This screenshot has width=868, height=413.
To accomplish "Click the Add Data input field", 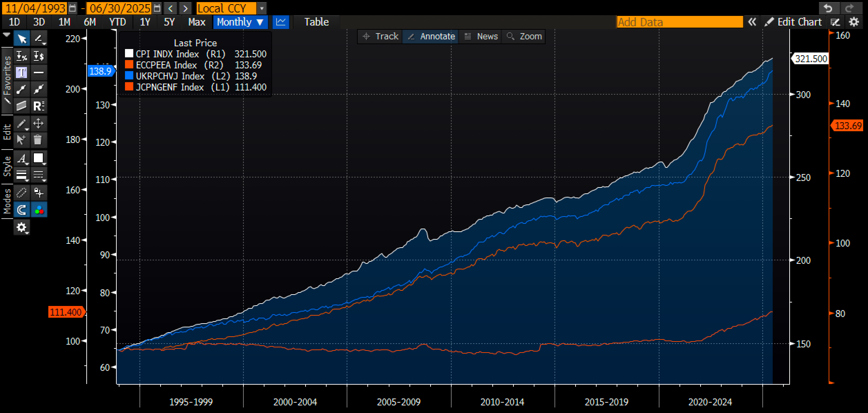I will [679, 22].
